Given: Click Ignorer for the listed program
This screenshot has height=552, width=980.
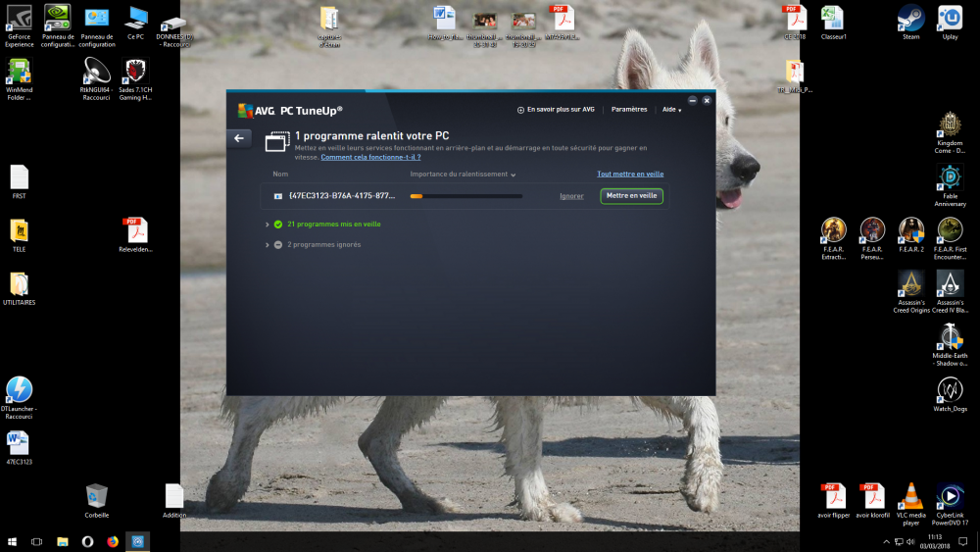Looking at the screenshot, I should [x=571, y=196].
